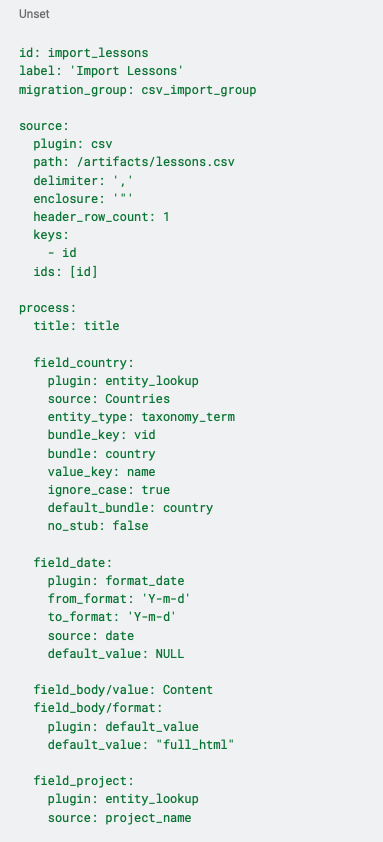The height and width of the screenshot is (842, 383).
Task: Click the field_country: key
Action: tap(83, 362)
